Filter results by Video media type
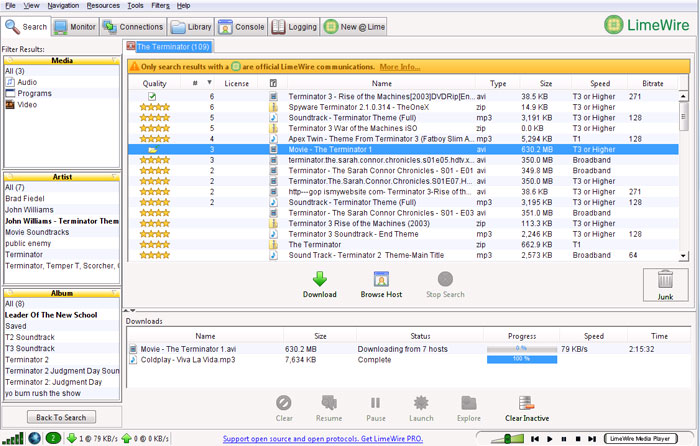The width and height of the screenshot is (700, 446). click(x=27, y=104)
